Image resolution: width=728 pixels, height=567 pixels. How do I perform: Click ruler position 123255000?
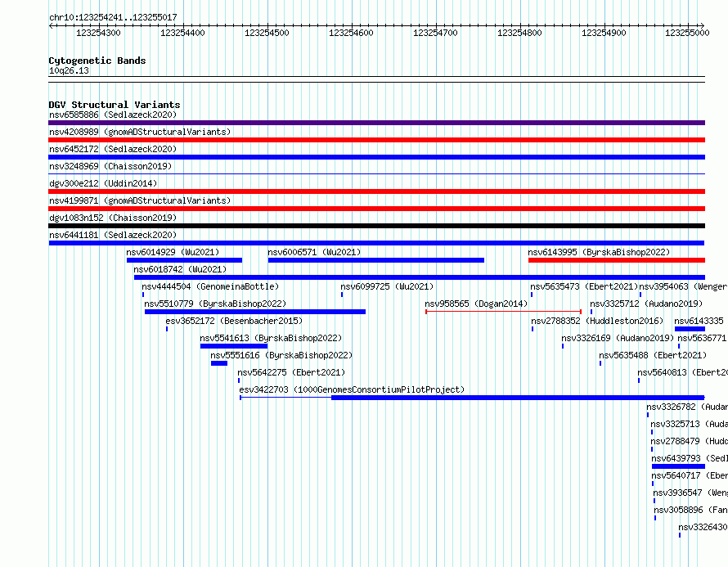[687, 33]
